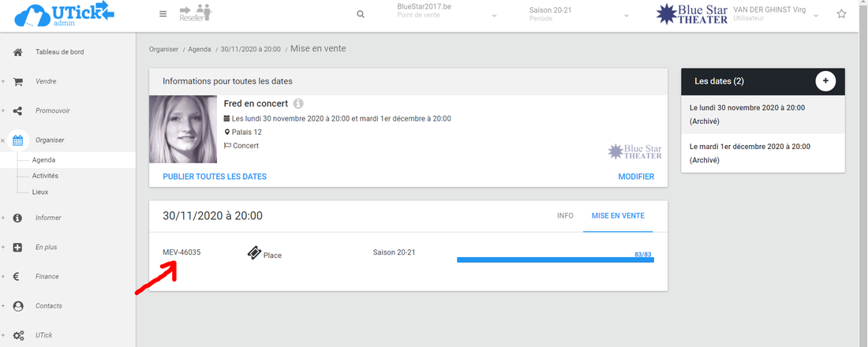
Task: Switch to the INFO tab
Action: click(565, 215)
